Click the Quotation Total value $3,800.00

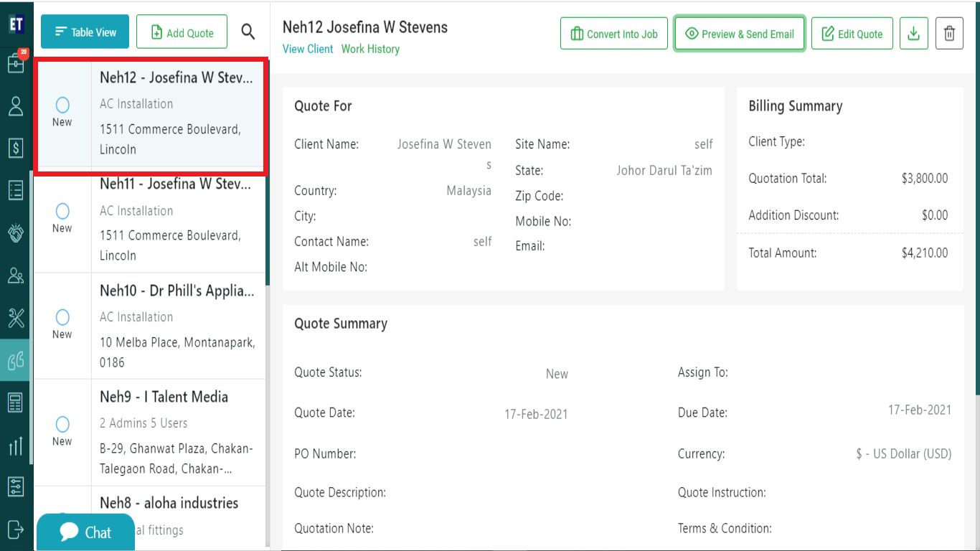925,179
